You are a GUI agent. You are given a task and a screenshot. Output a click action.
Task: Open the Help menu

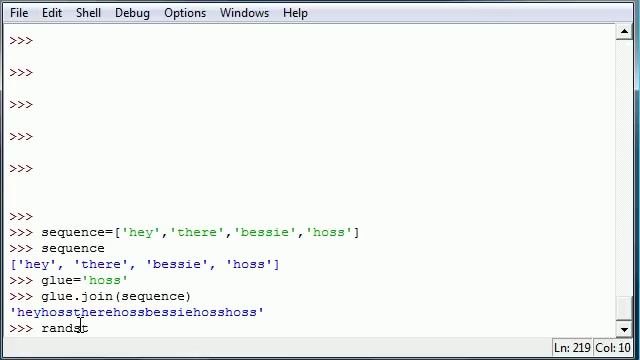point(295,13)
